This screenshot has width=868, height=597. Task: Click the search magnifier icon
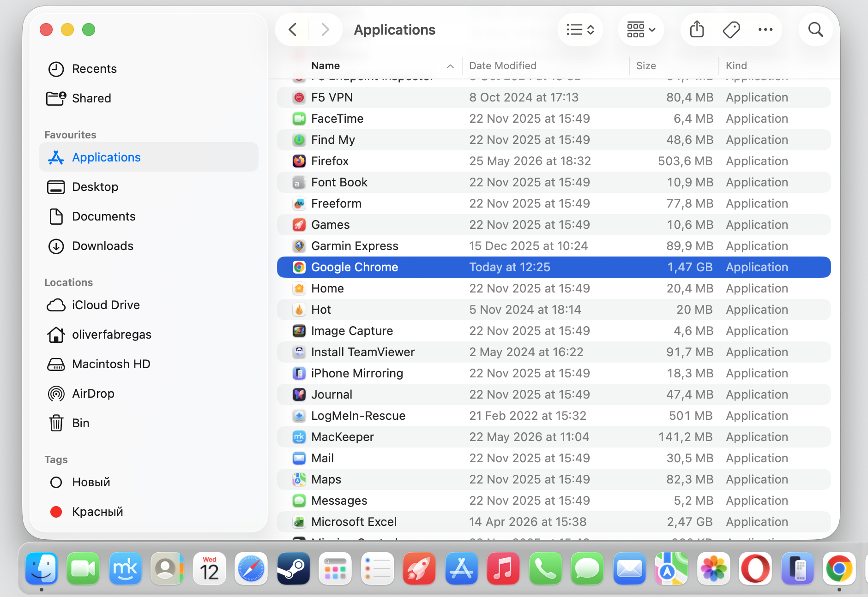pyautogui.click(x=816, y=30)
